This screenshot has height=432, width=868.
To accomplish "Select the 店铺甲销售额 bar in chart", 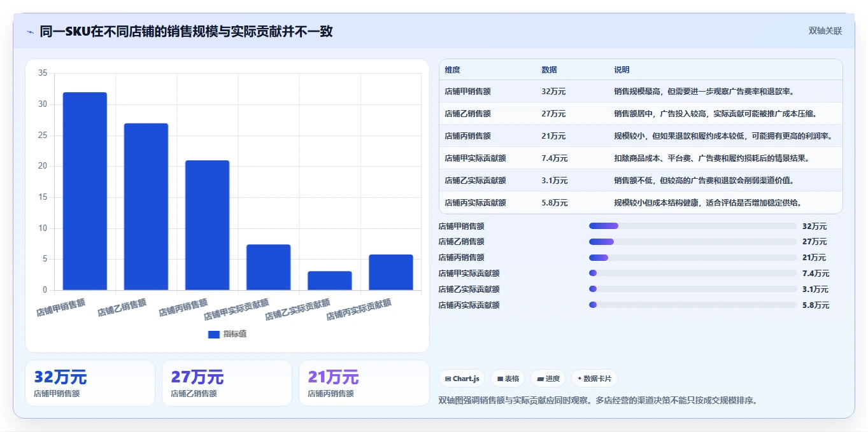I will (85, 192).
